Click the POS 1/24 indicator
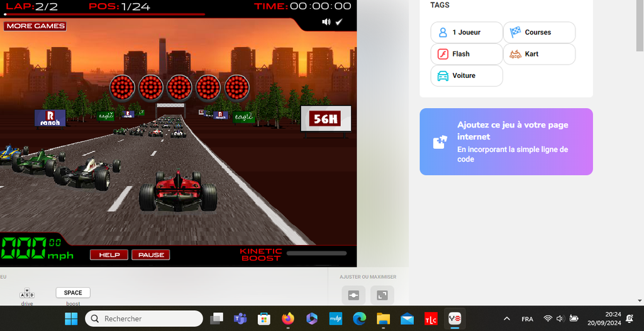Screen dimensions: 644x331 pyautogui.click(x=119, y=6)
